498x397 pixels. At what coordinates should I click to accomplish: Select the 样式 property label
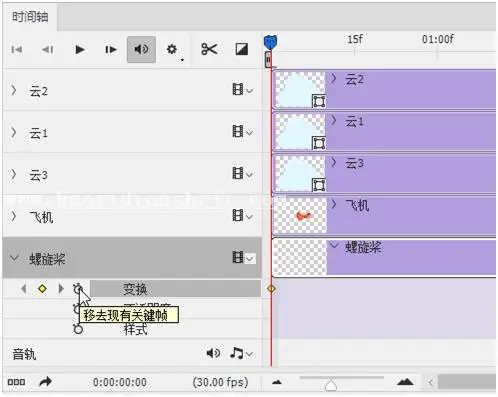click(x=135, y=330)
